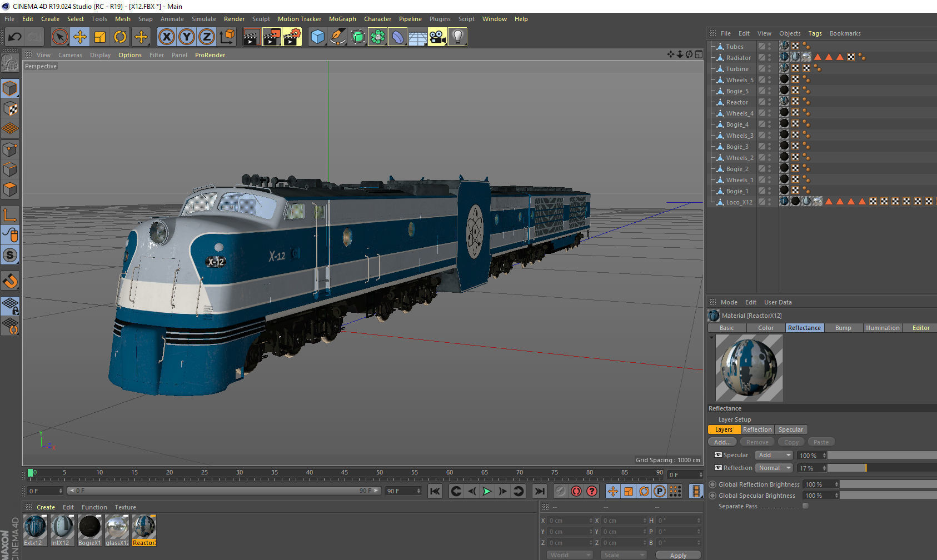Click Global Reflection Brightness slider bar
The width and height of the screenshot is (937, 560).
pos(888,484)
